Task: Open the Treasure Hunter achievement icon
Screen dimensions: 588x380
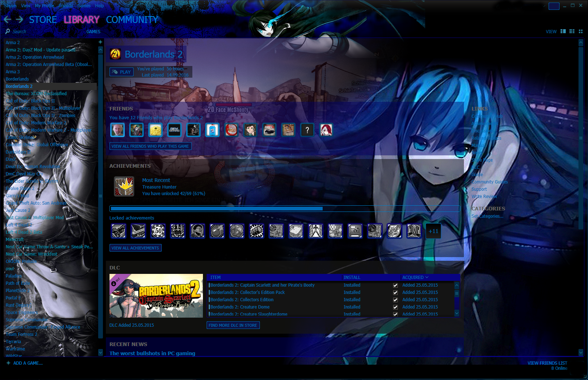Action: pyautogui.click(x=124, y=186)
